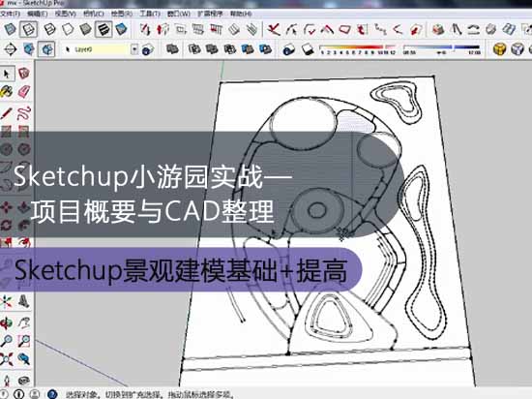Image resolution: width=532 pixels, height=399 pixels.
Task: Toggle Display Section Cuts button
Action: tap(46, 49)
